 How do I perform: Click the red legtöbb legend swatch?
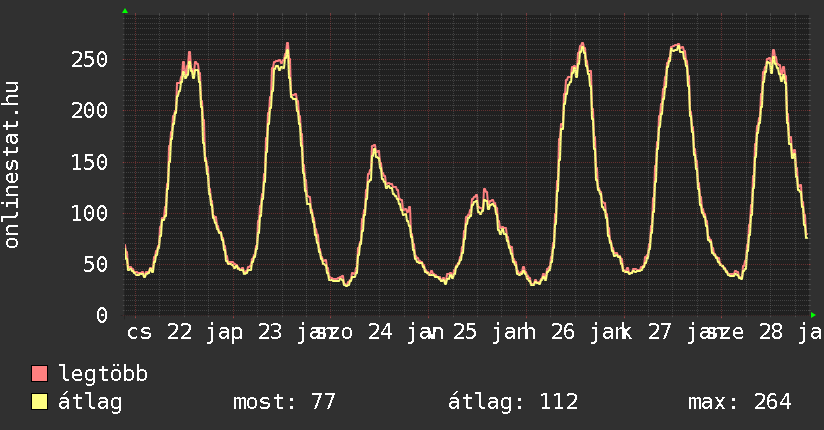[x=40, y=374]
